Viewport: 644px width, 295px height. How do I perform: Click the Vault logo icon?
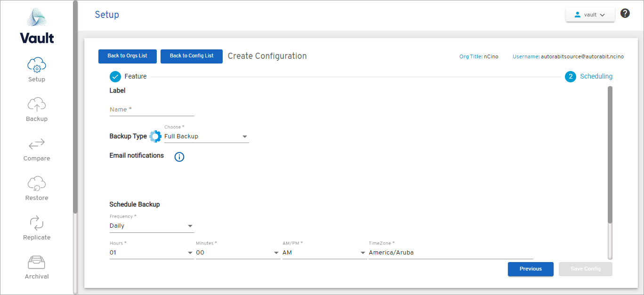pos(37,18)
